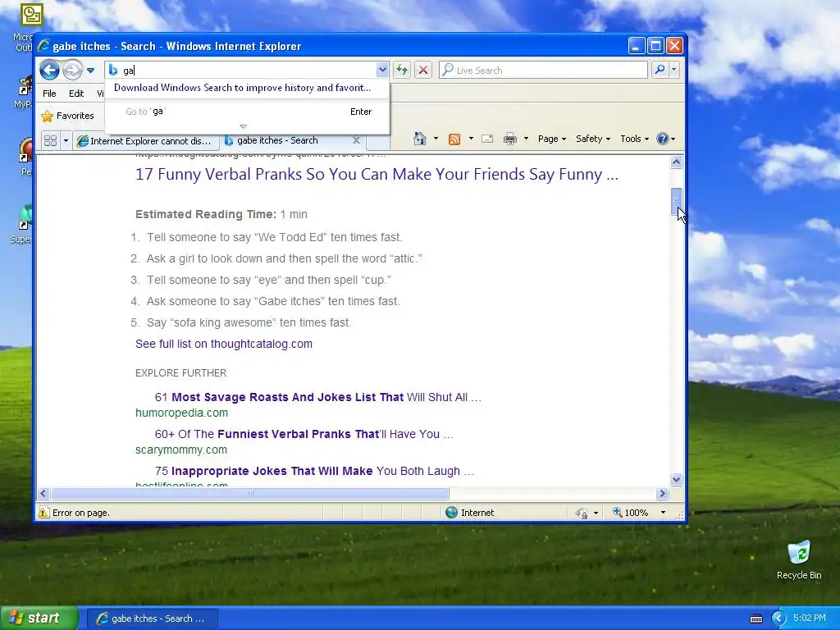
Task: Choose the Go to 'ga' suggestion
Action: coord(246,112)
